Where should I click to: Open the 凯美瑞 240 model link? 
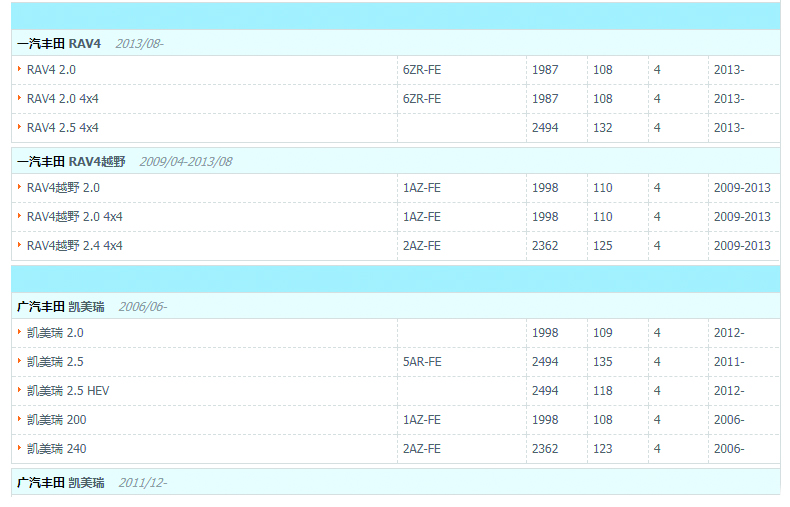point(56,449)
